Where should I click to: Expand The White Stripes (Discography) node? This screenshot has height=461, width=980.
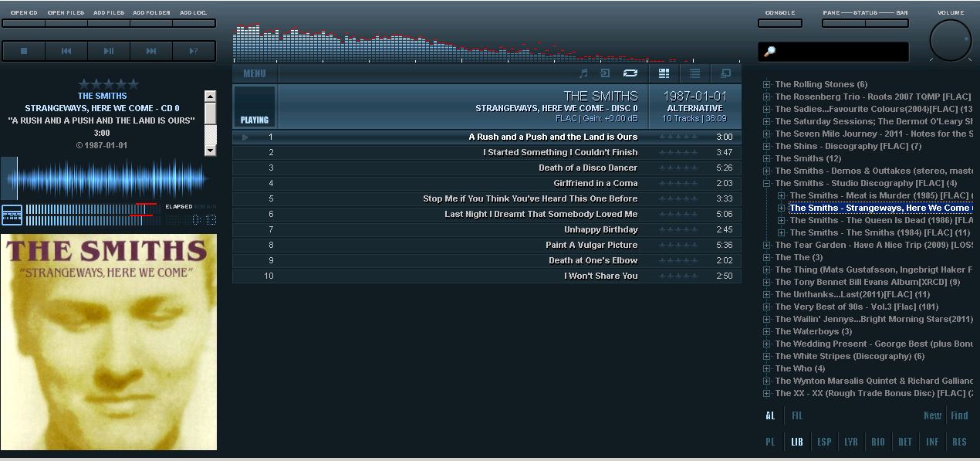pyautogui.click(x=767, y=357)
